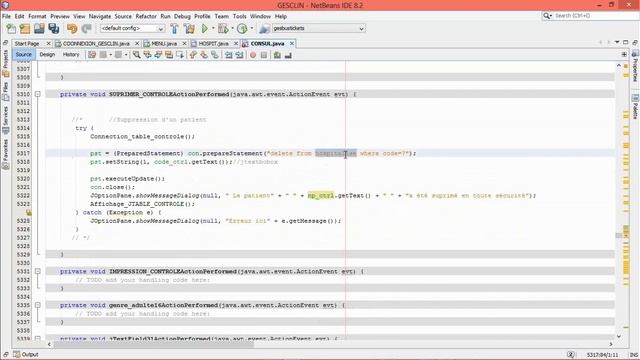Click the Open Project toolbar icon
The image size is (640, 360).
click(39, 29)
